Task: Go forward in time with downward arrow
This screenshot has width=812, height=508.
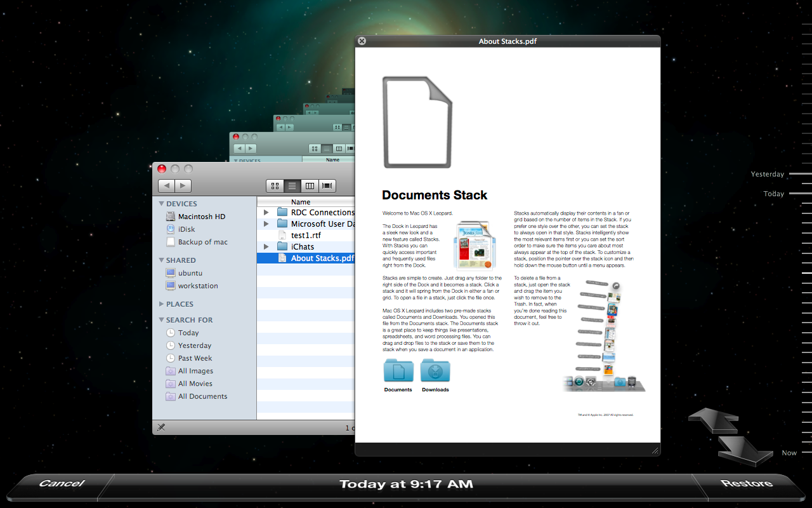Action: (745, 450)
